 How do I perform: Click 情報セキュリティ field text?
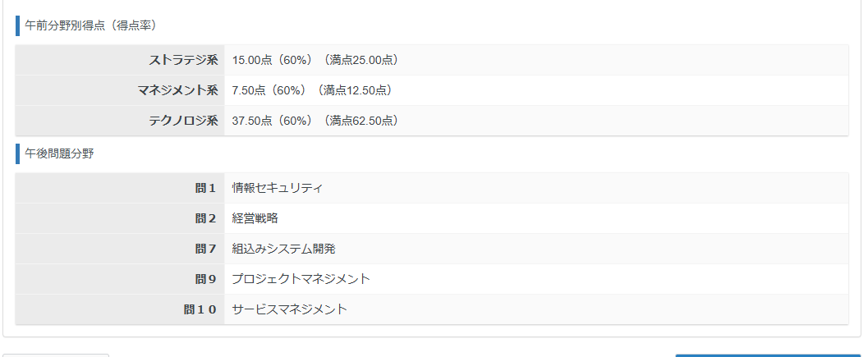pyautogui.click(x=278, y=188)
